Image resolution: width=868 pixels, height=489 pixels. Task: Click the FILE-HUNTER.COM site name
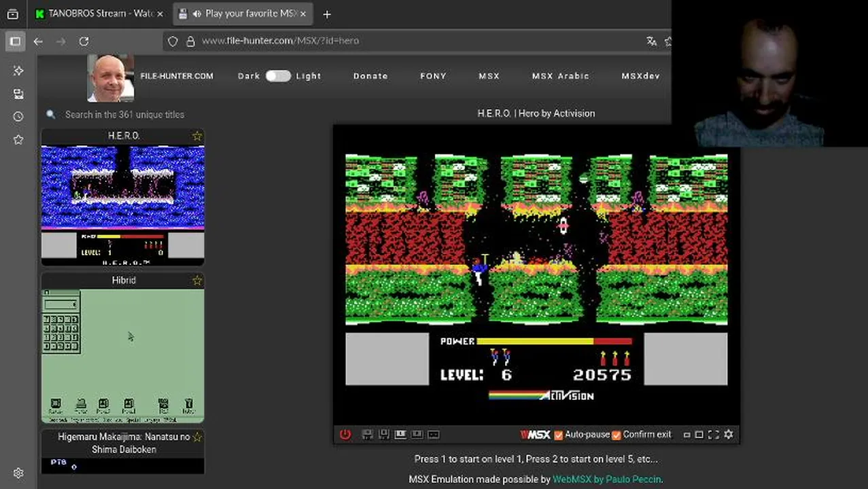(177, 76)
